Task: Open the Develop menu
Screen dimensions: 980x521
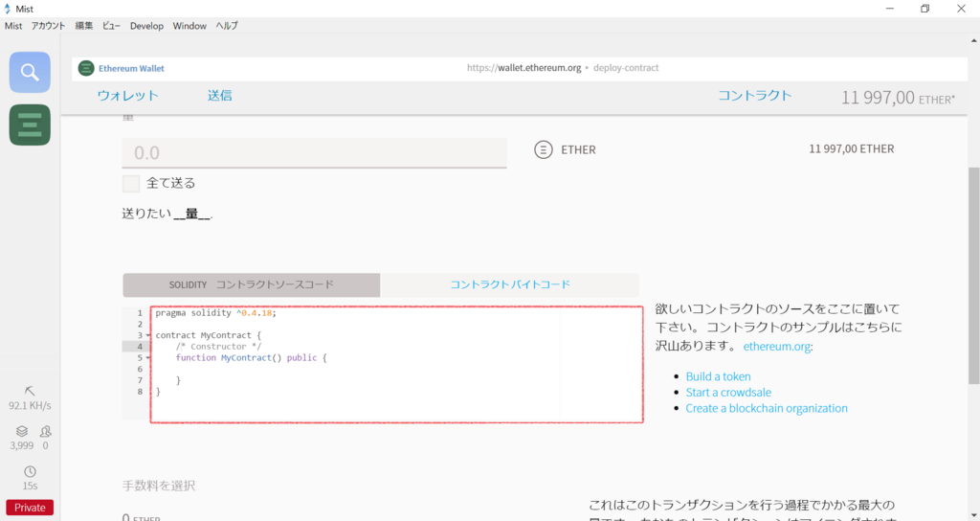Action: click(x=146, y=26)
